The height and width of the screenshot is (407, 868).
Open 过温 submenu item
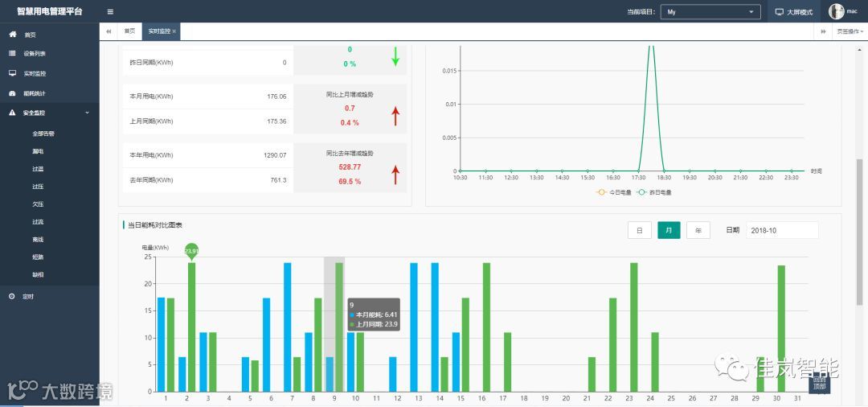(39, 169)
